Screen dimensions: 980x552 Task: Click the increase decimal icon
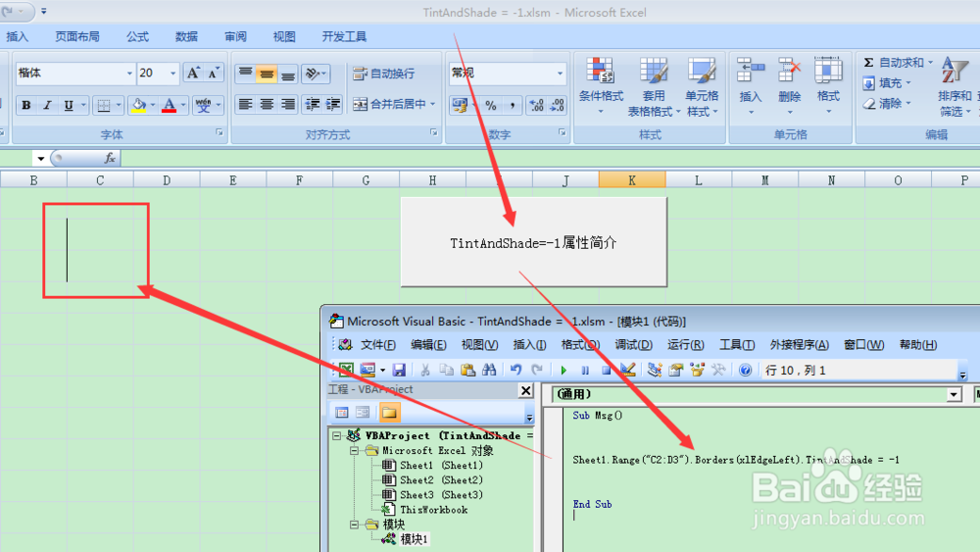pos(536,105)
